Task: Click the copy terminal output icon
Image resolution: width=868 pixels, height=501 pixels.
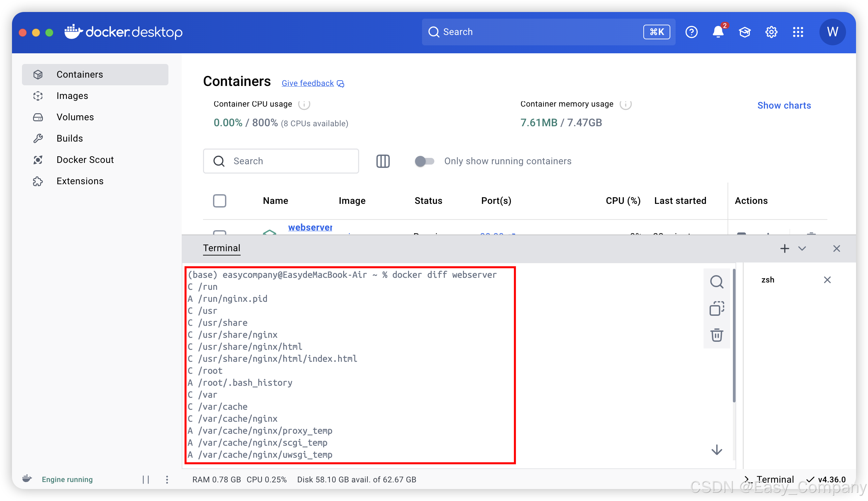Action: pos(717,308)
